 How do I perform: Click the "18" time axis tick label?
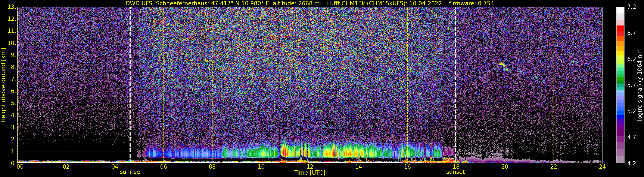(x=456, y=167)
